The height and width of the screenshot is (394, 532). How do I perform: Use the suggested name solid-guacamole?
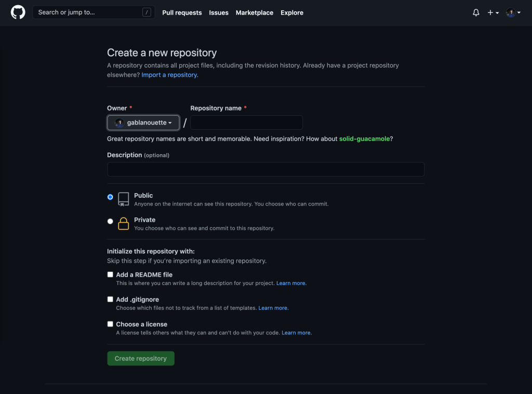tap(364, 139)
